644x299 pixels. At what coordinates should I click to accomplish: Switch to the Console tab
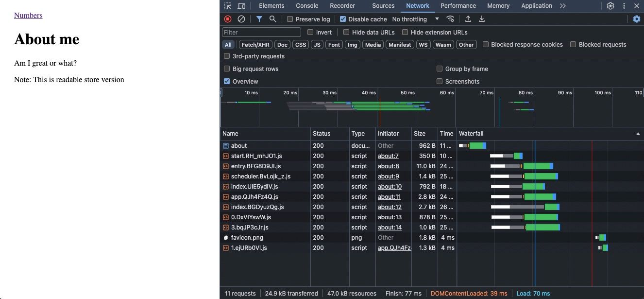307,6
